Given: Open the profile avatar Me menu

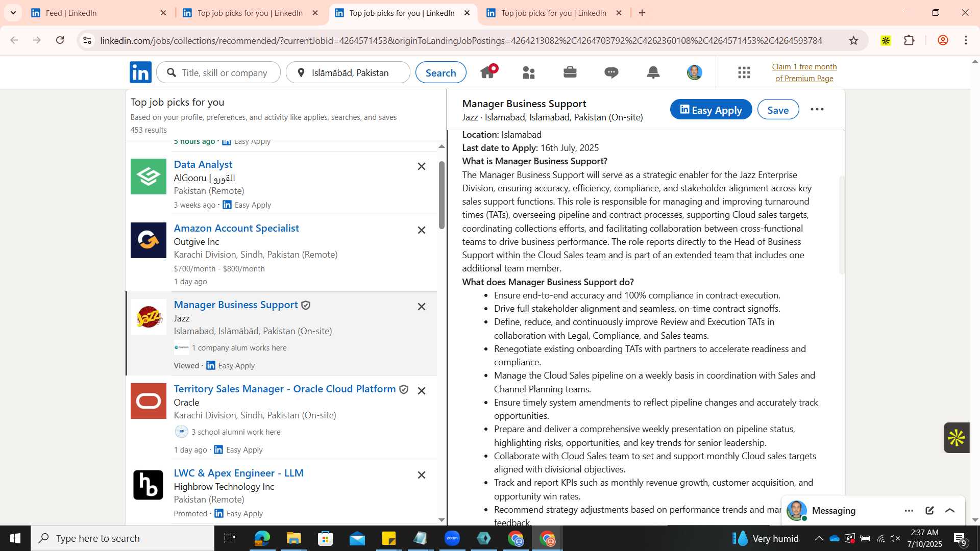Looking at the screenshot, I should 694,72.
